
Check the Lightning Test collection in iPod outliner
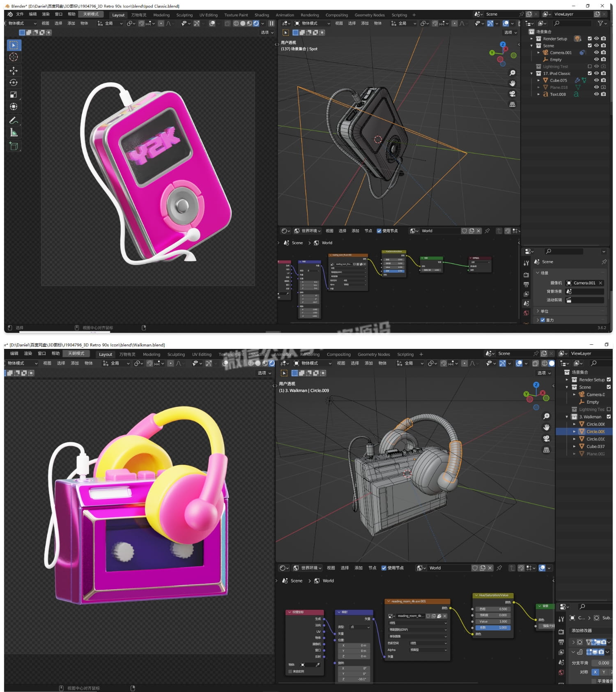(590, 67)
